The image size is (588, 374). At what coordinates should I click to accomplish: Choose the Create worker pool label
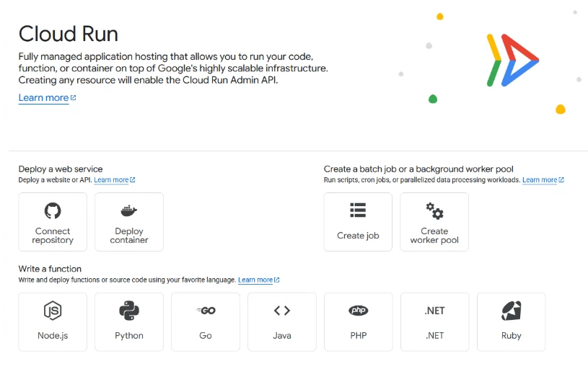(434, 236)
